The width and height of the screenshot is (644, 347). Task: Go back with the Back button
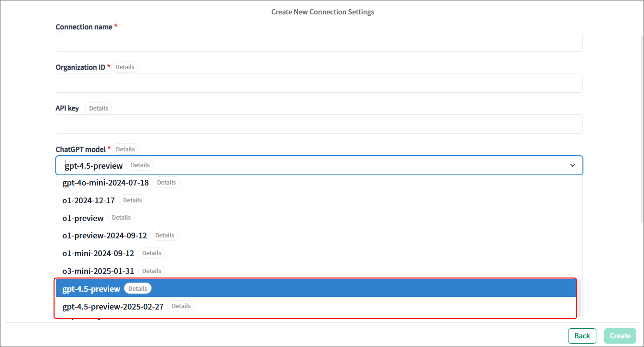[x=582, y=336]
